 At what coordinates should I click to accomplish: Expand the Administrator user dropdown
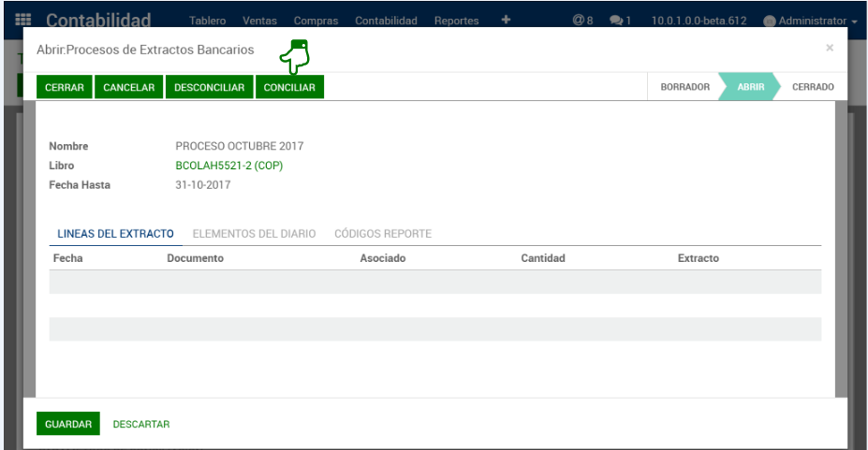coord(810,21)
